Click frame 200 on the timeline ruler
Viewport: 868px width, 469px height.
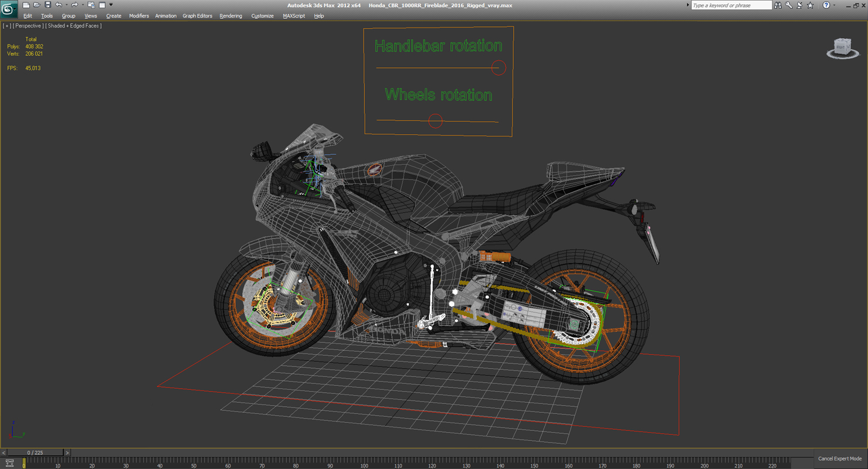point(704,465)
